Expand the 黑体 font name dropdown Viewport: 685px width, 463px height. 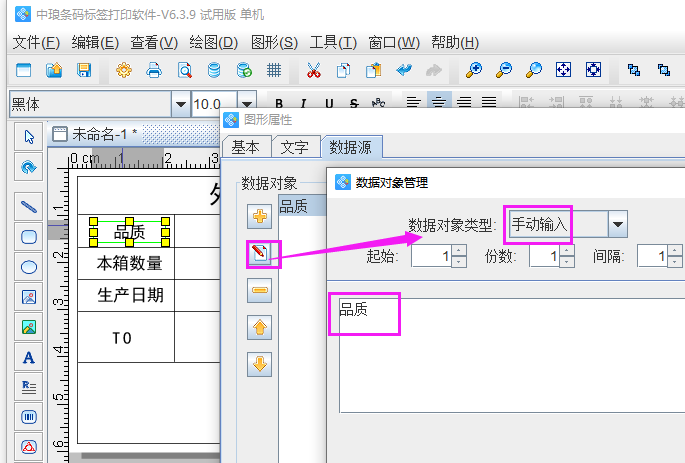(180, 104)
